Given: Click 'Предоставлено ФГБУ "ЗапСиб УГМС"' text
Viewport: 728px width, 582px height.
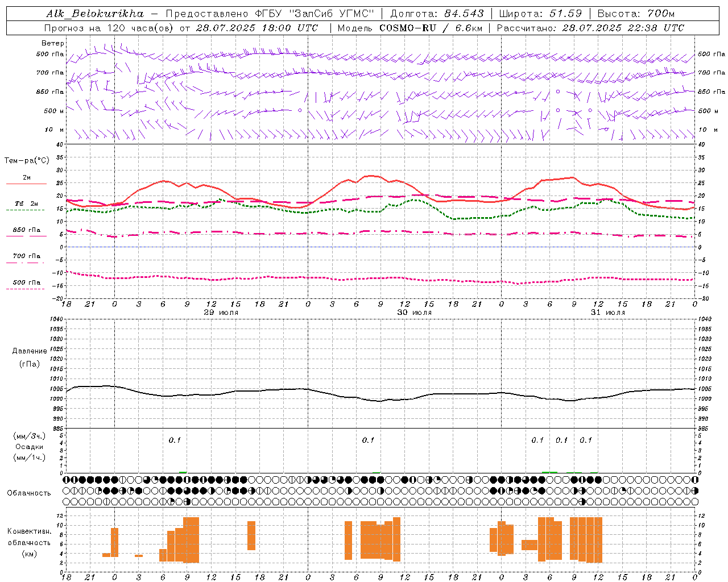Looking at the screenshot, I should (x=270, y=14).
